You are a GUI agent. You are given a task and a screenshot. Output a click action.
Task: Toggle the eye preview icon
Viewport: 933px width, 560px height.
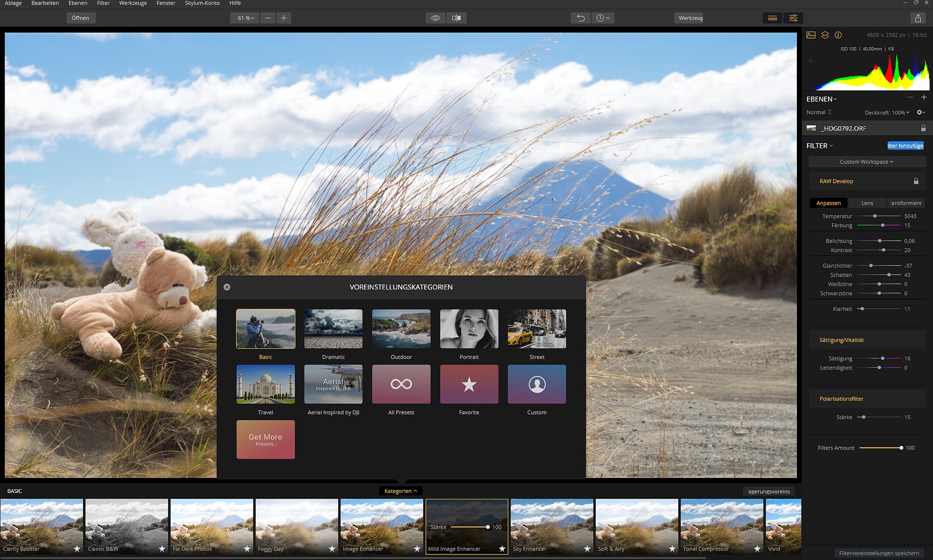click(436, 18)
